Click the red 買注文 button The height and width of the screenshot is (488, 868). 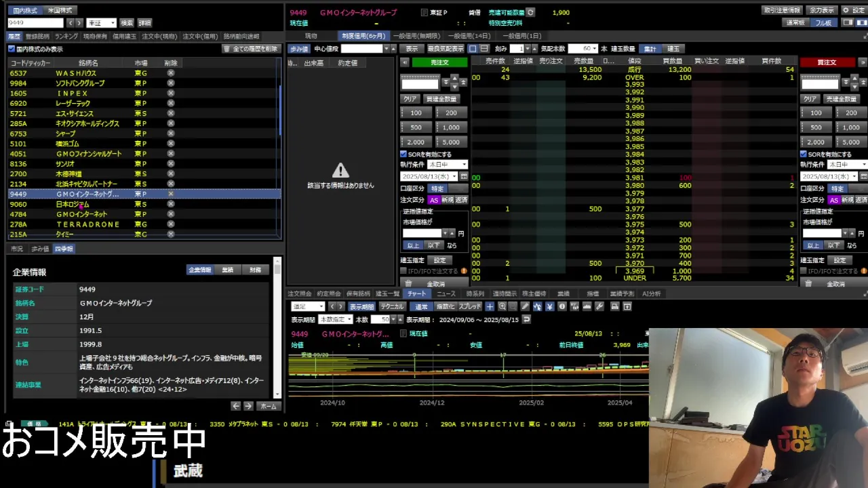[827, 62]
